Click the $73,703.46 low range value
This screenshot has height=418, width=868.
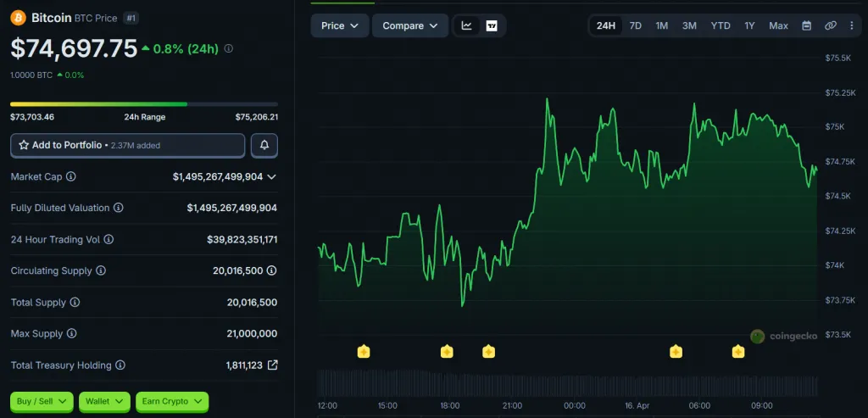32,117
